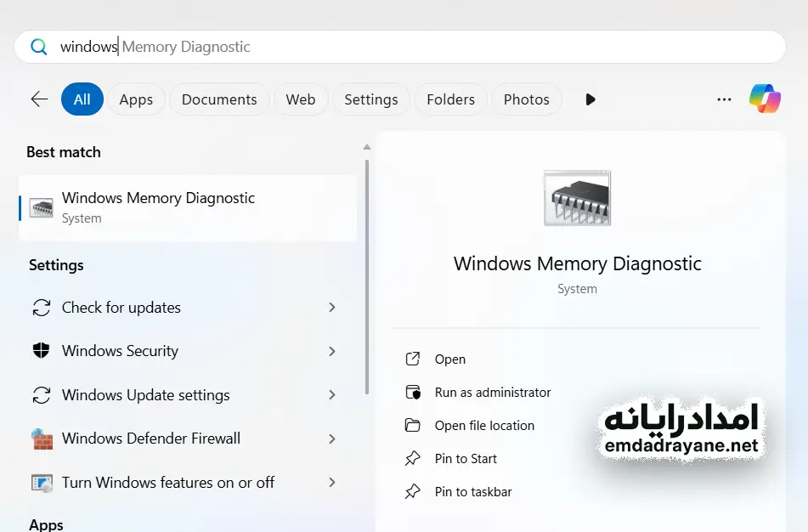Run Windows Memory Diagnostic as administrator
Viewport: 808px width, 532px height.
(x=493, y=392)
